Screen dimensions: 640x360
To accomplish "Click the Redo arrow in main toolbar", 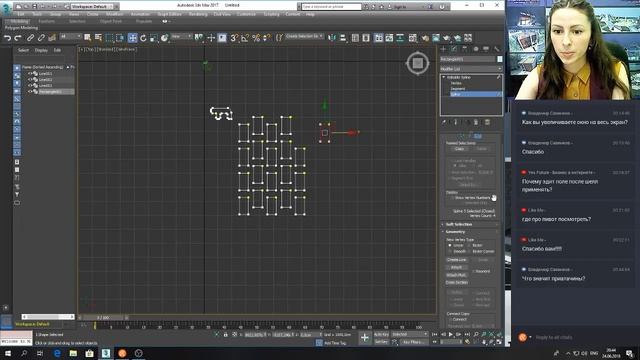I will coord(18,38).
